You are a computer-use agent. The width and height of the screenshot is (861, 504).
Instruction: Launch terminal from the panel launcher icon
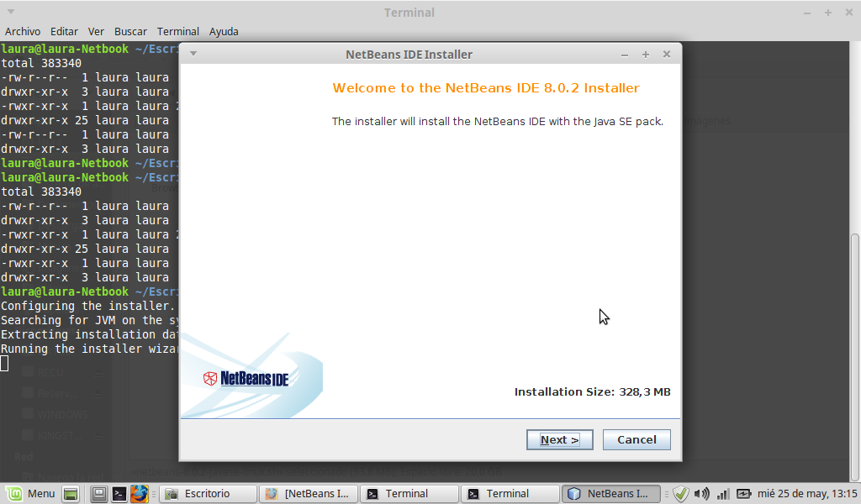click(x=119, y=494)
